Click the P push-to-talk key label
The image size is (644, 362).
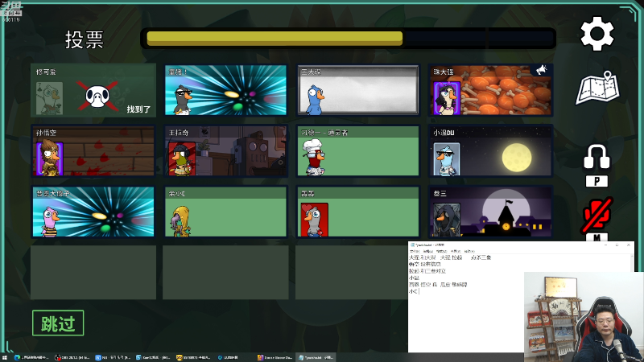(x=597, y=181)
